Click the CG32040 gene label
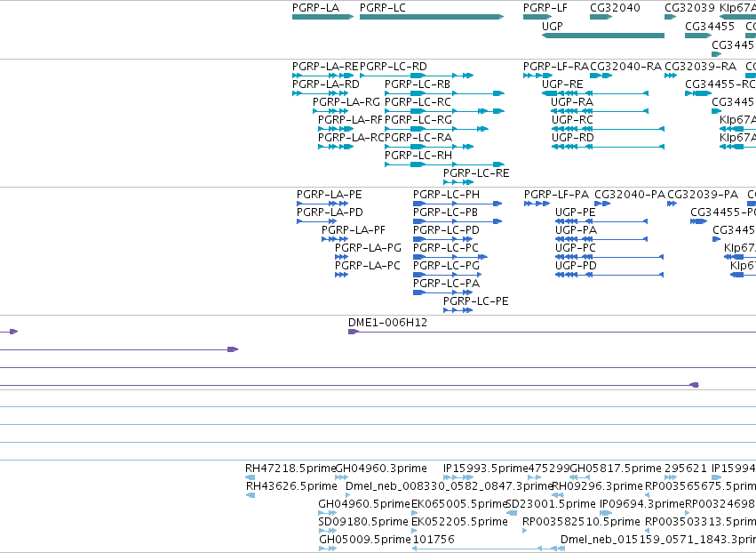Screen dimensions: 756x553 click(616, 8)
